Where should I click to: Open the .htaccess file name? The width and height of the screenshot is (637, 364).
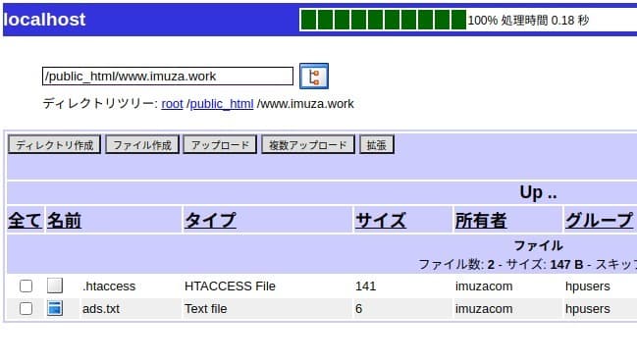pos(109,286)
